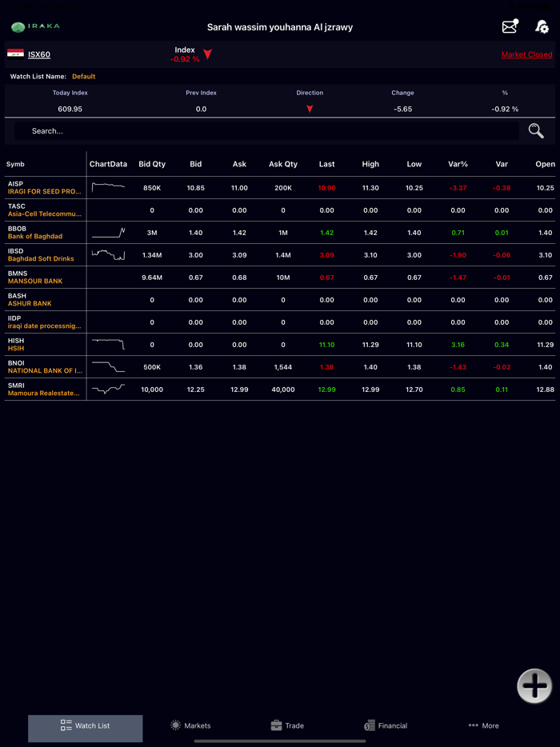Select the IIDP iraqi date symbol
Viewport: 560px width, 747px height.
[46, 322]
